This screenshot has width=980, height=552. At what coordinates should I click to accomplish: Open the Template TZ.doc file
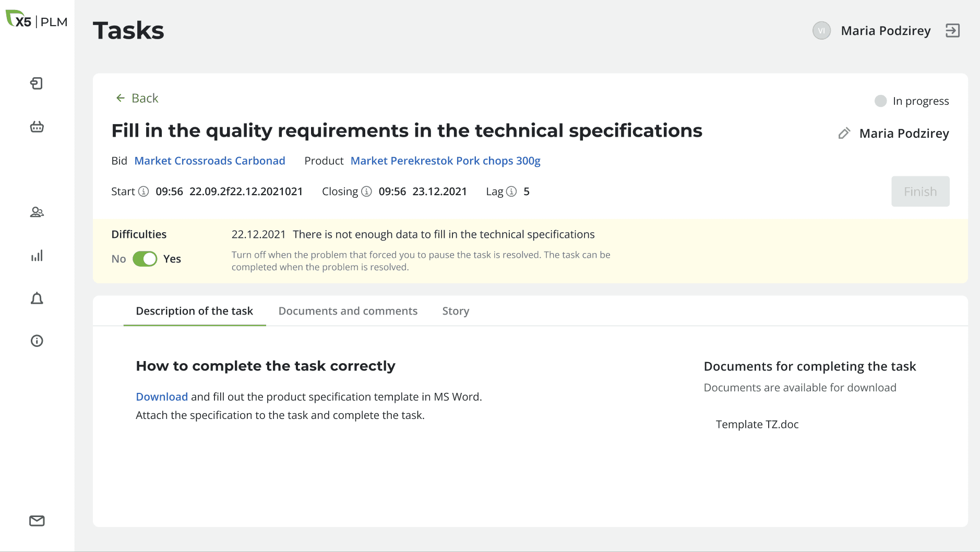(757, 424)
